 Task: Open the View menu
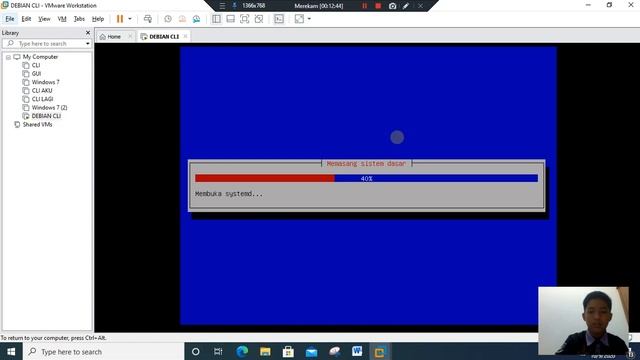point(44,19)
